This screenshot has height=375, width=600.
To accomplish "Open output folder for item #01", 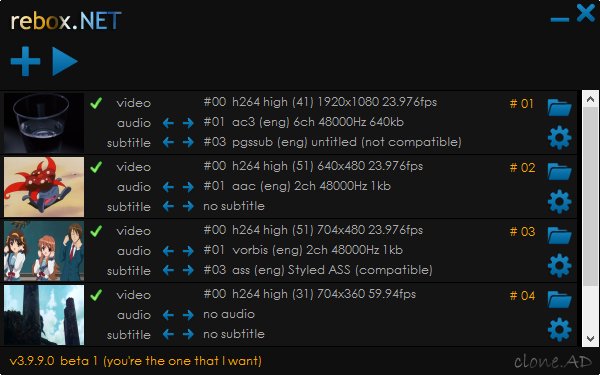I will (559, 108).
